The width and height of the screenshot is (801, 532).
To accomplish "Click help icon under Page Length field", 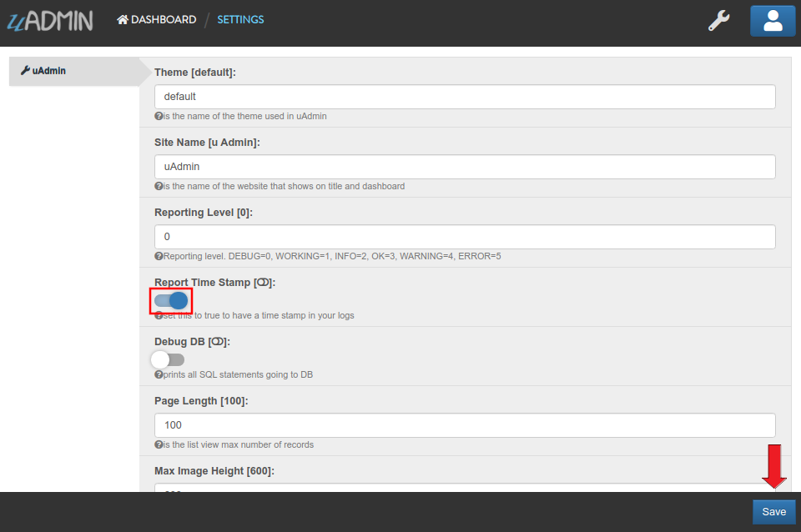I will tap(159, 444).
